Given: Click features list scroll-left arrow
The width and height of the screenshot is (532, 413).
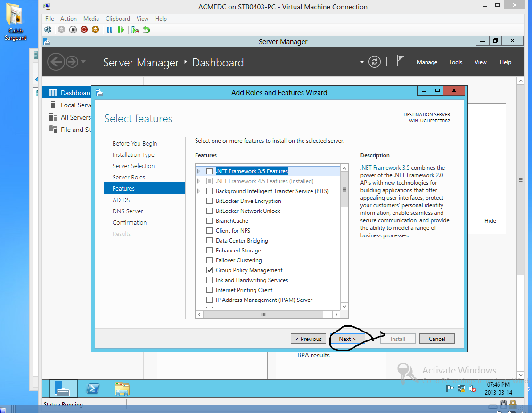Looking at the screenshot, I should click(x=199, y=314).
